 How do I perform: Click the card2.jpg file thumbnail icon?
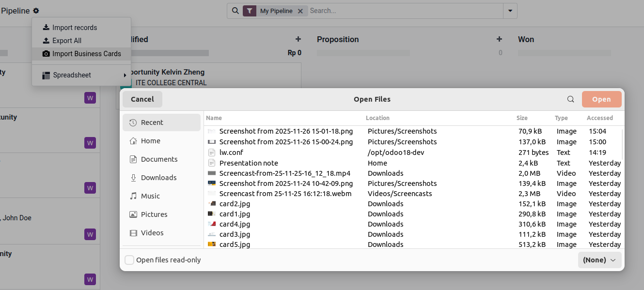[211, 204]
